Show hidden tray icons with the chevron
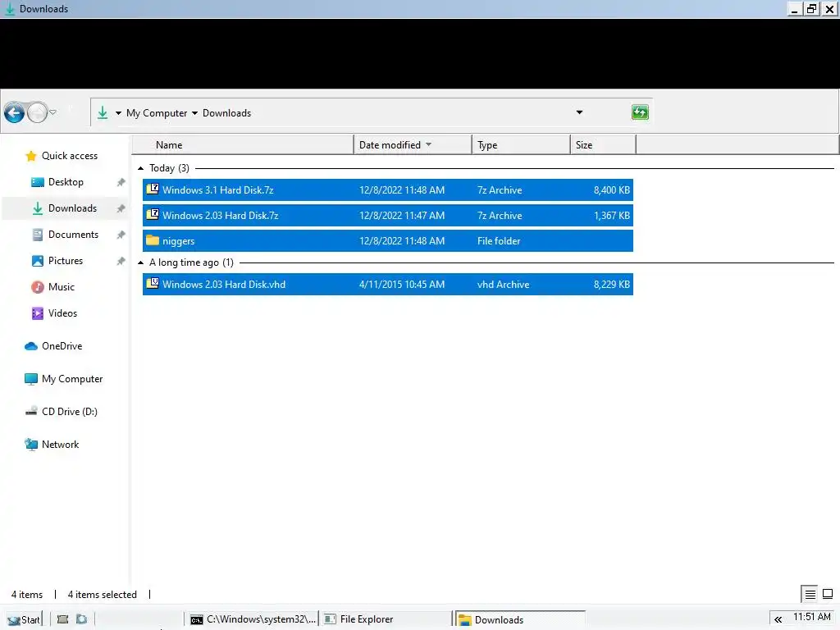840x630 pixels. pyautogui.click(x=778, y=619)
